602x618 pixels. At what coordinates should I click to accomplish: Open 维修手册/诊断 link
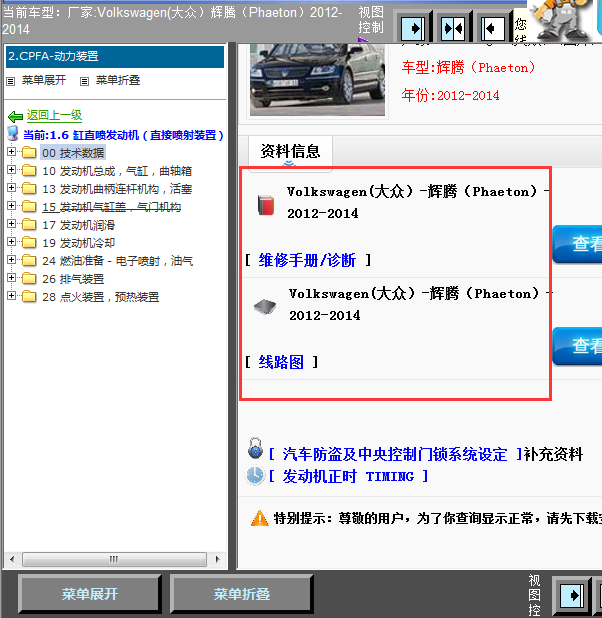(x=307, y=260)
